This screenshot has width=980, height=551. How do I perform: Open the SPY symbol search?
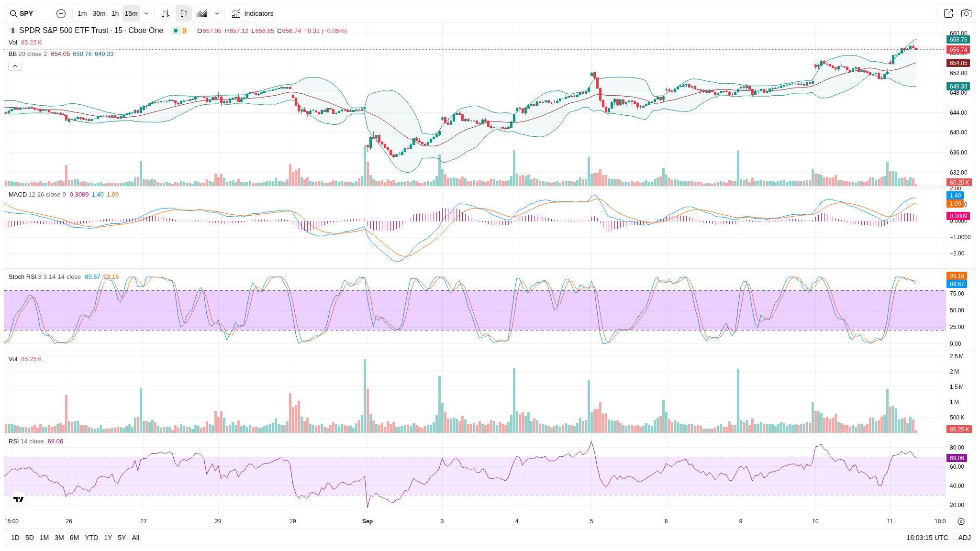[22, 13]
